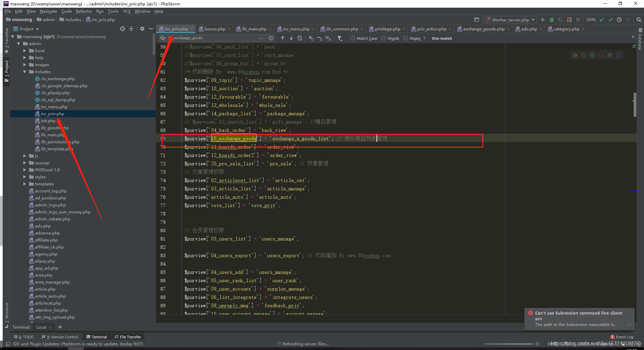This screenshot has height=350, width=644.
Task: Click the search text field in editor
Action: point(217,38)
